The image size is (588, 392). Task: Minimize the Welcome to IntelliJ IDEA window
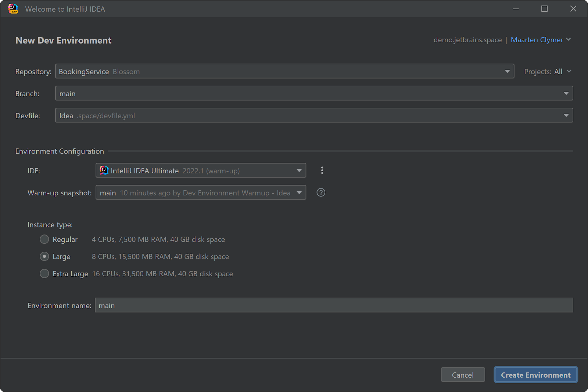pos(516,9)
